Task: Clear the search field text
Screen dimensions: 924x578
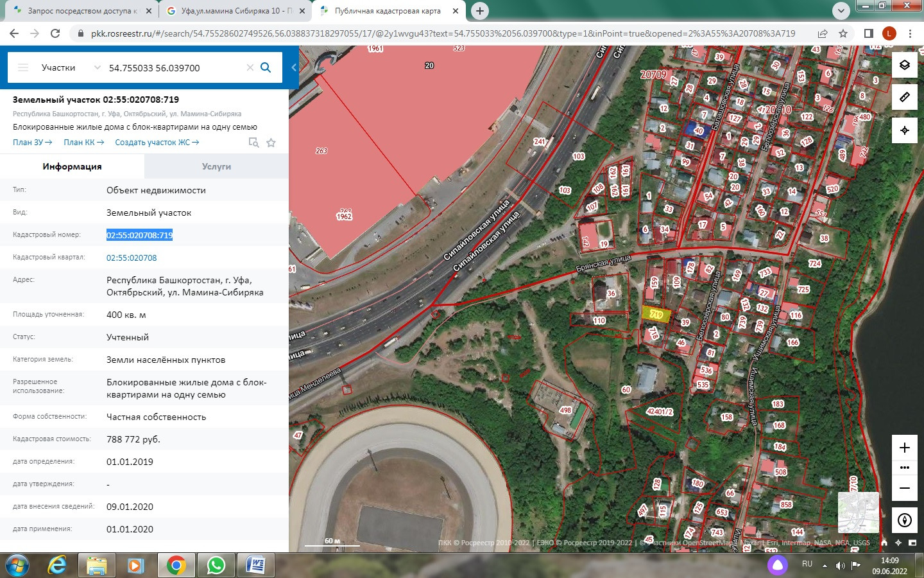Action: pyautogui.click(x=250, y=67)
